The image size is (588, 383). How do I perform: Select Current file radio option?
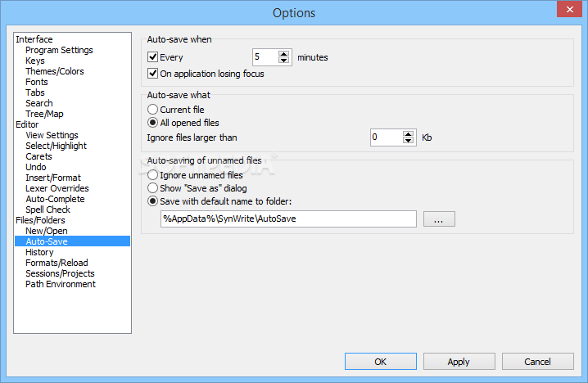point(152,110)
